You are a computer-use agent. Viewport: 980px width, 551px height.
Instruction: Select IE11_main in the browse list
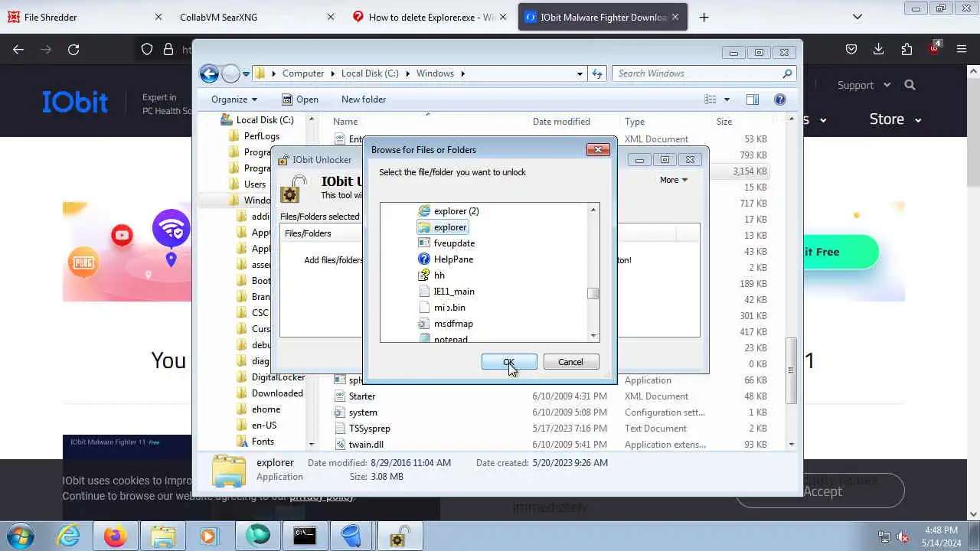pyautogui.click(x=454, y=292)
